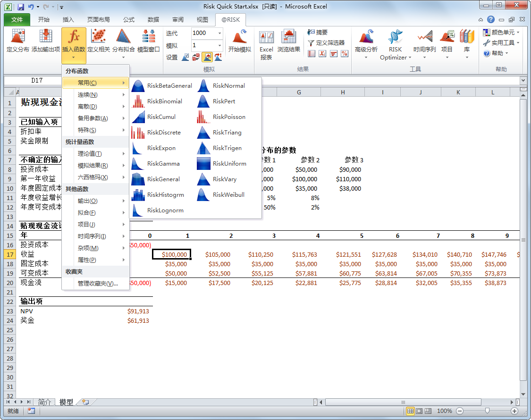Click the 100% zoom level

(x=444, y=411)
